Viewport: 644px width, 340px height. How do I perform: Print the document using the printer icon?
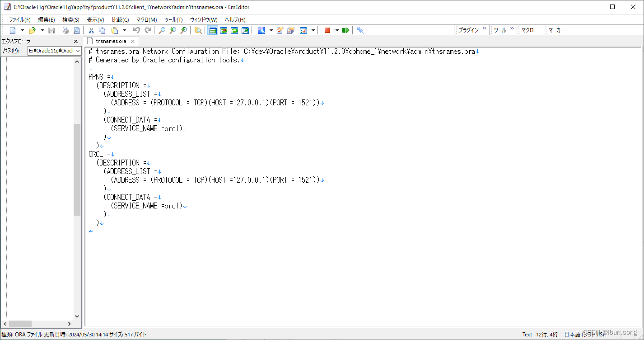(66, 30)
